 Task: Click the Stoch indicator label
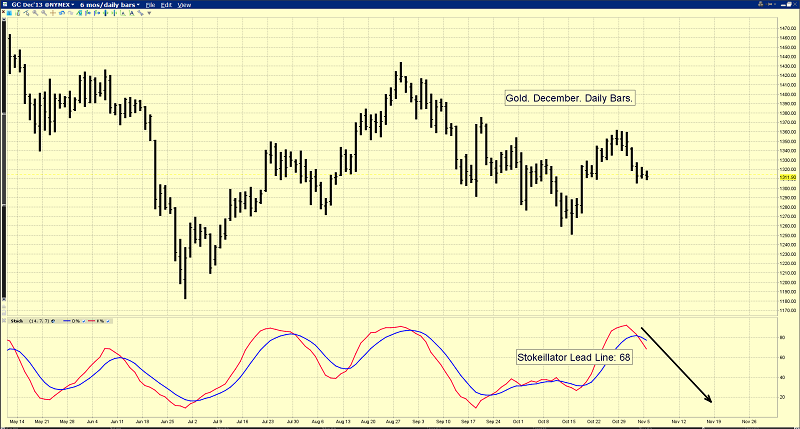pyautogui.click(x=17, y=321)
